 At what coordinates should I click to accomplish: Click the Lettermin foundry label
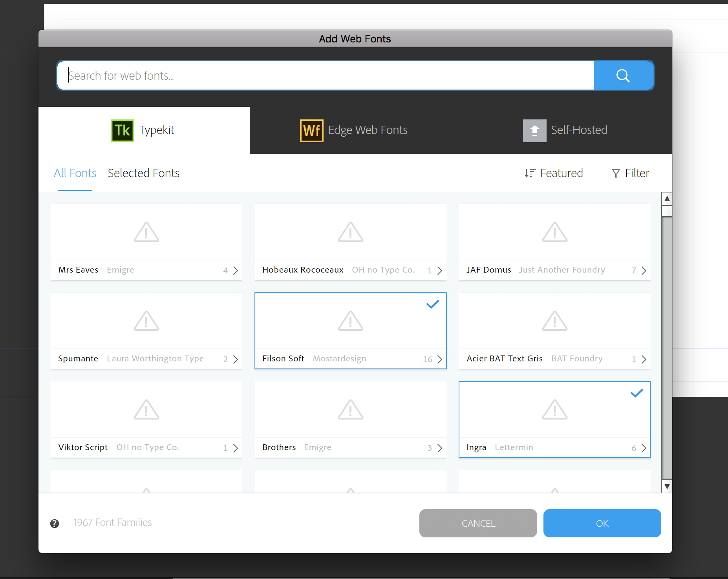click(514, 447)
